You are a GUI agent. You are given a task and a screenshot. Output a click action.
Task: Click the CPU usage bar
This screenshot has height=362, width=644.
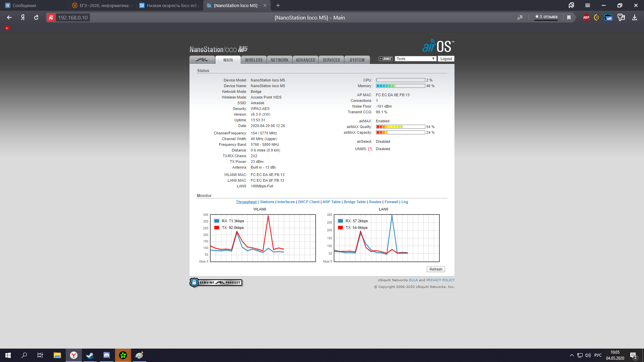tap(400, 80)
